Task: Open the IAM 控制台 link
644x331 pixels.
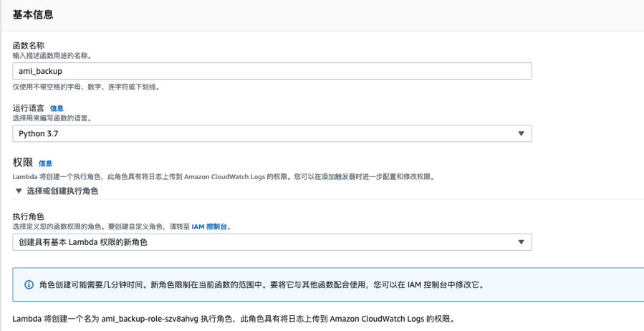Action: pyautogui.click(x=210, y=226)
